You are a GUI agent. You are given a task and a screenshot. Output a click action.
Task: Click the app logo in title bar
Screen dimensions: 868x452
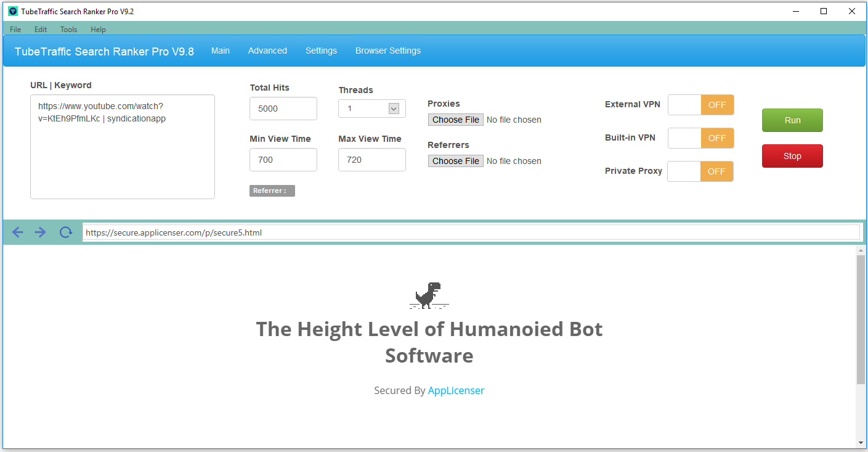pyautogui.click(x=13, y=11)
